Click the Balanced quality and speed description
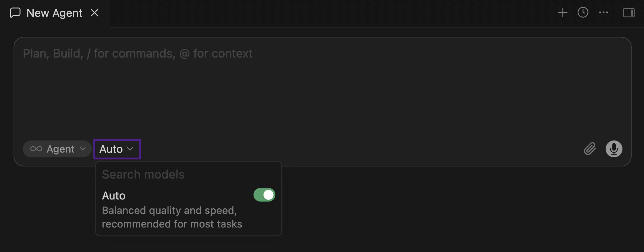This screenshot has height=252, width=644. click(172, 217)
